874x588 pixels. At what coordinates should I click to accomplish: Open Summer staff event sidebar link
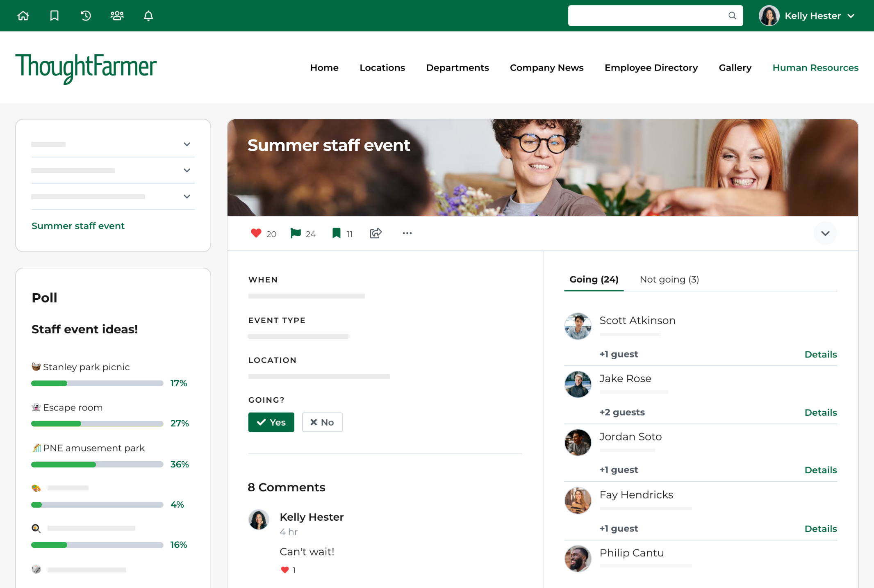point(78,226)
